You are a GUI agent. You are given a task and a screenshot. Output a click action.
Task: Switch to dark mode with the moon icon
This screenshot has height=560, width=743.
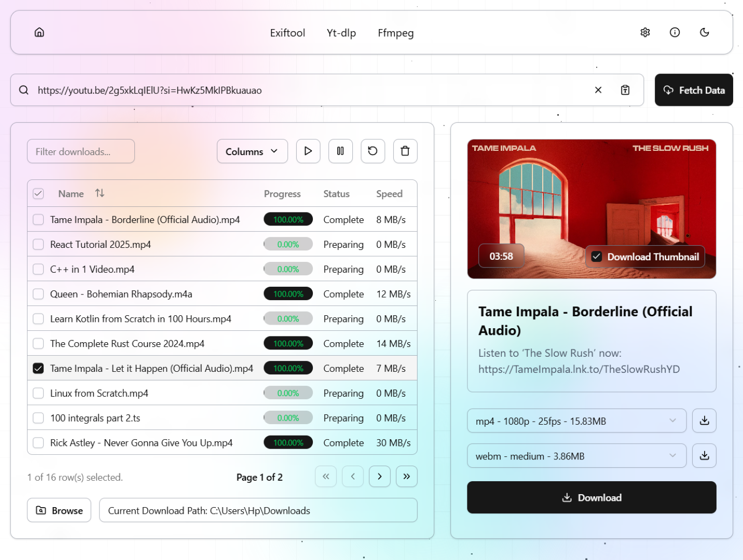point(704,33)
